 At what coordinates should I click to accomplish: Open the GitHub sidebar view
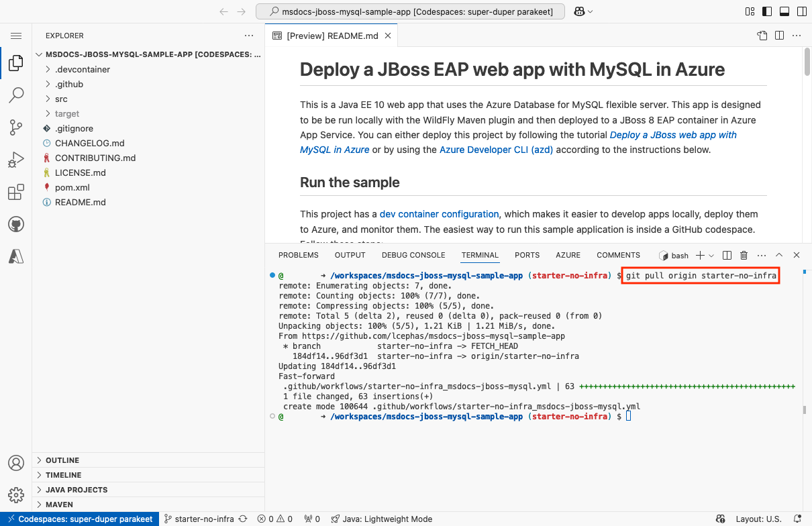tap(16, 224)
